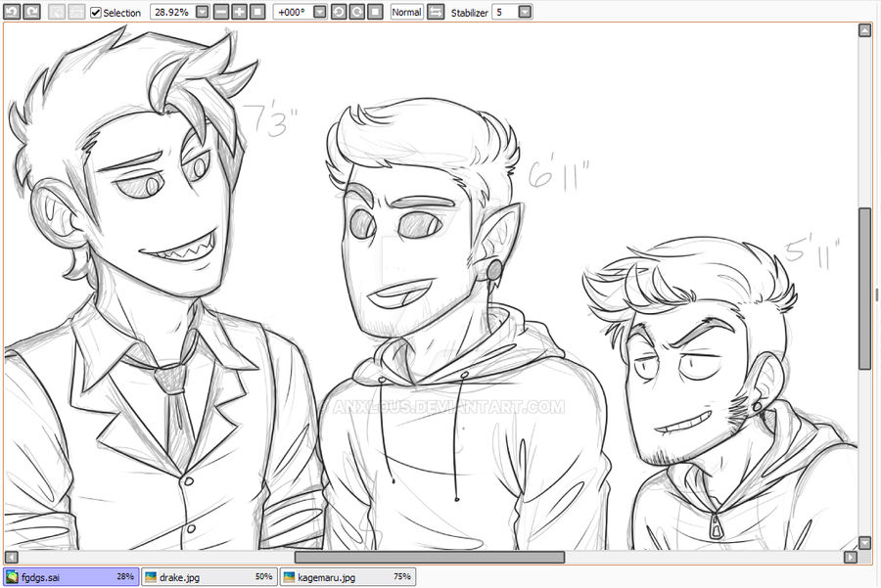
Task: Click the vertical scrollbar down arrow
Action: [865, 543]
